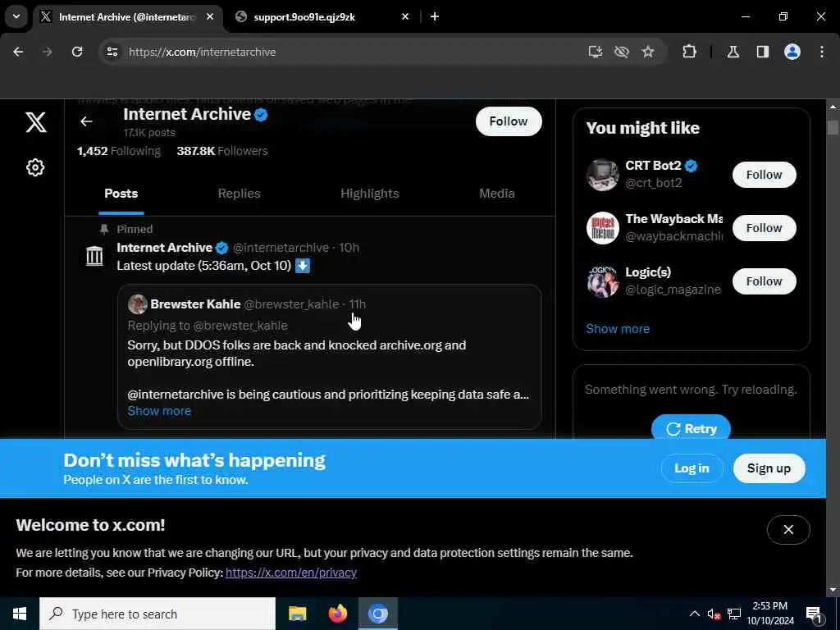Close the Internet Archive tab
840x630 pixels.
pyautogui.click(x=210, y=16)
